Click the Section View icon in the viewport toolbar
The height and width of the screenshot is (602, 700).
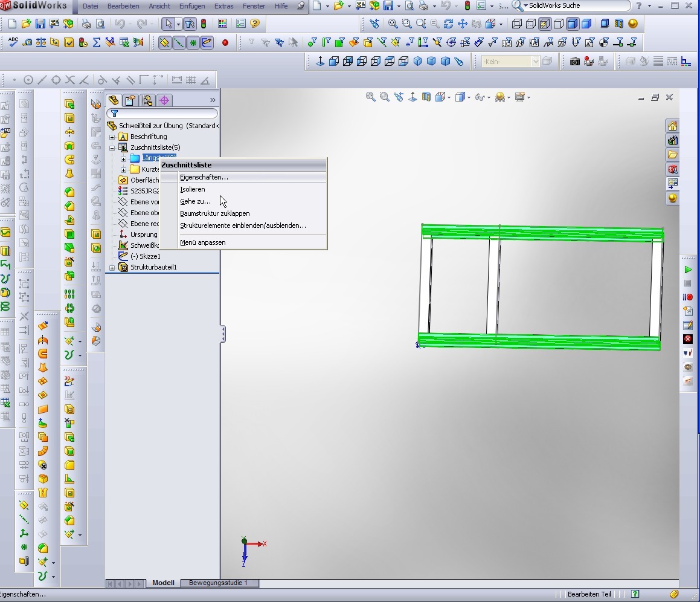click(426, 97)
